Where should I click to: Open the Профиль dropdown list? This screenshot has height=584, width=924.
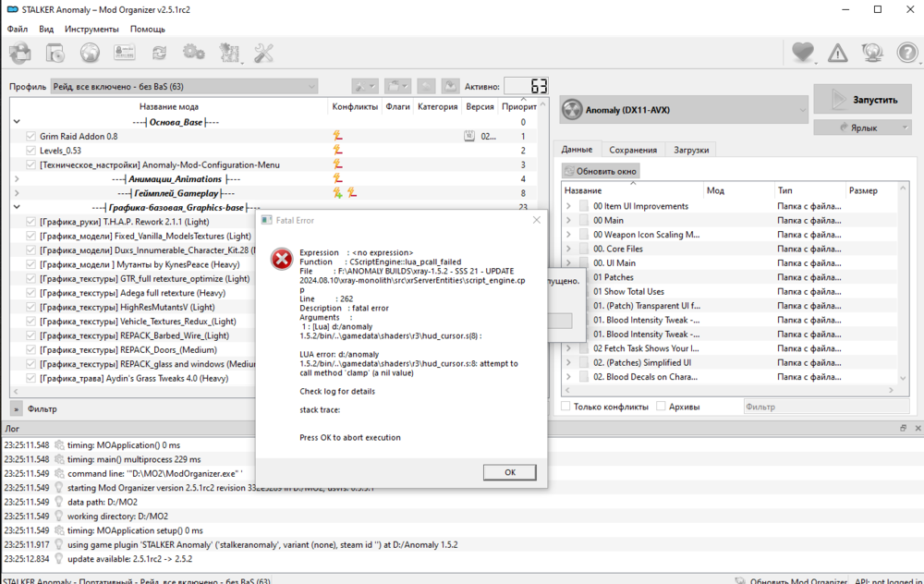(184, 87)
